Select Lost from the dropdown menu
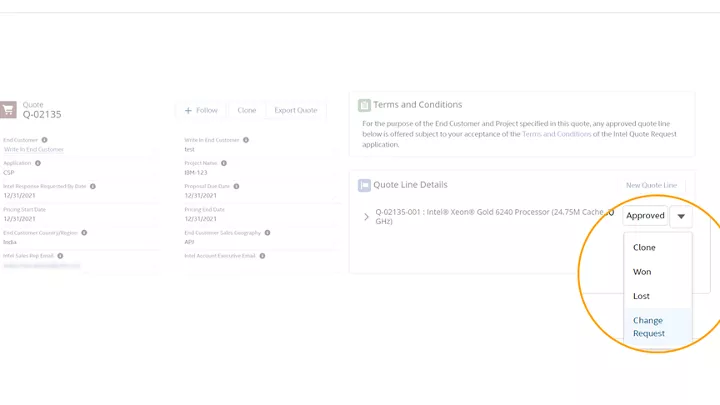720x405 pixels. point(658,296)
